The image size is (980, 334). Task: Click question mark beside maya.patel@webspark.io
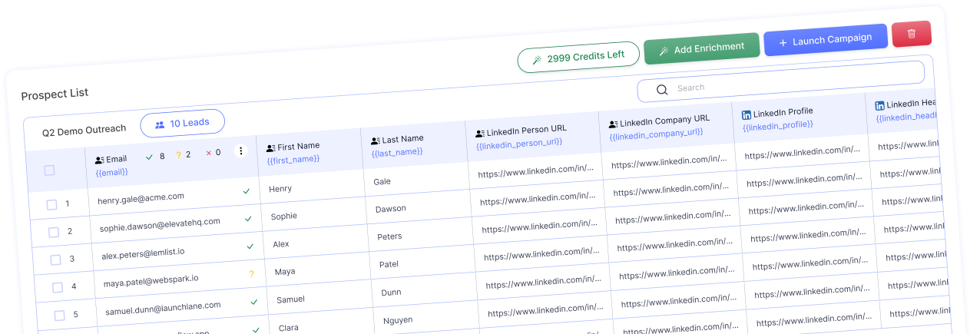(251, 274)
